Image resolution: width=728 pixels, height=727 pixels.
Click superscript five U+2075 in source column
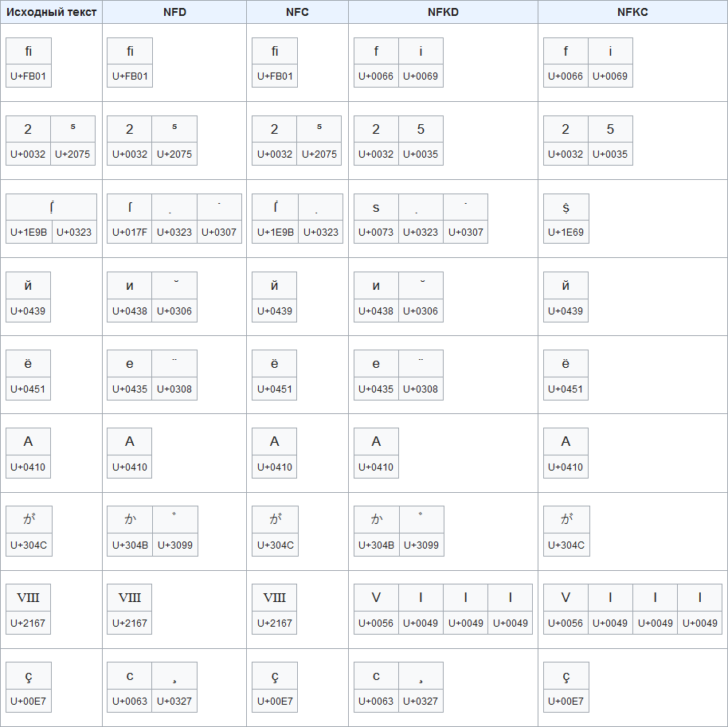point(73,140)
